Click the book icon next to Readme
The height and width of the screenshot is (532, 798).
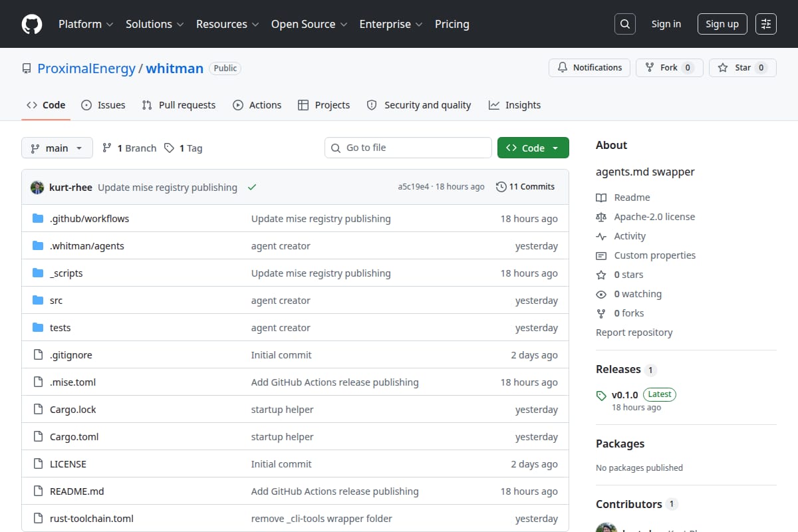[x=601, y=198]
